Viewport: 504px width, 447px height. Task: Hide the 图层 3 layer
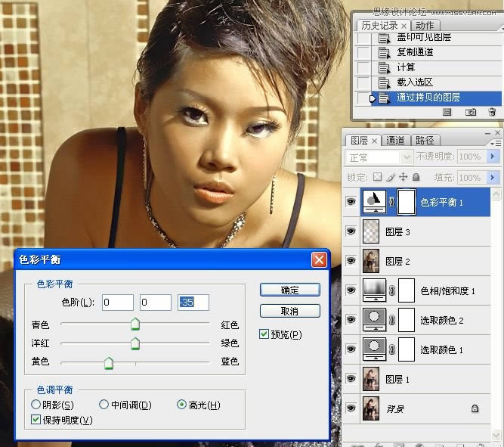[351, 231]
